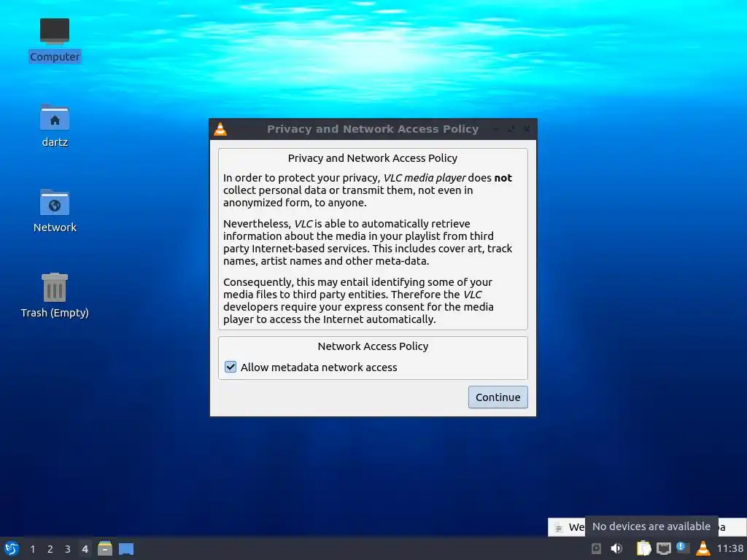Click the VLC cone tray icon
The width and height of the screenshot is (747, 560).
coord(703,548)
